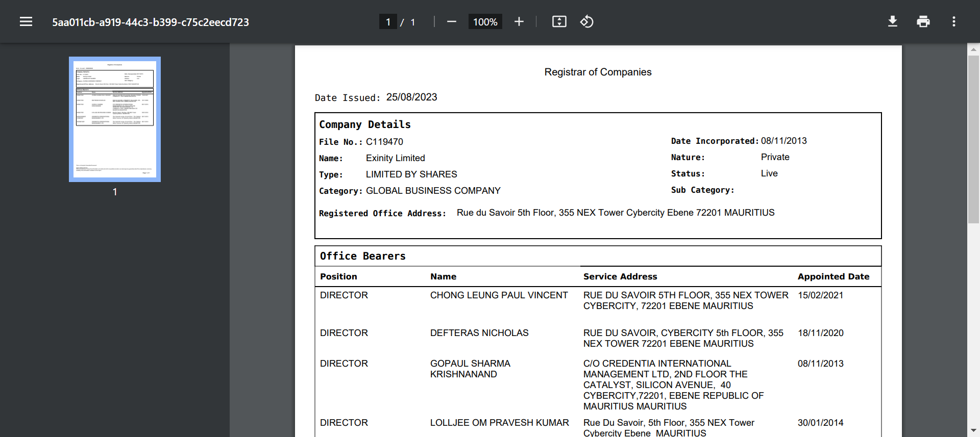Open the page 1 thumbnail

point(115,119)
